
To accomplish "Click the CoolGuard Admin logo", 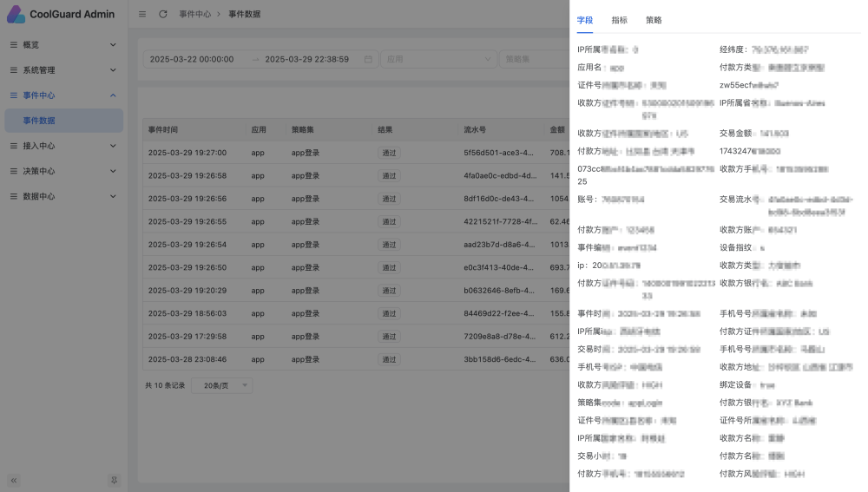I will point(16,14).
